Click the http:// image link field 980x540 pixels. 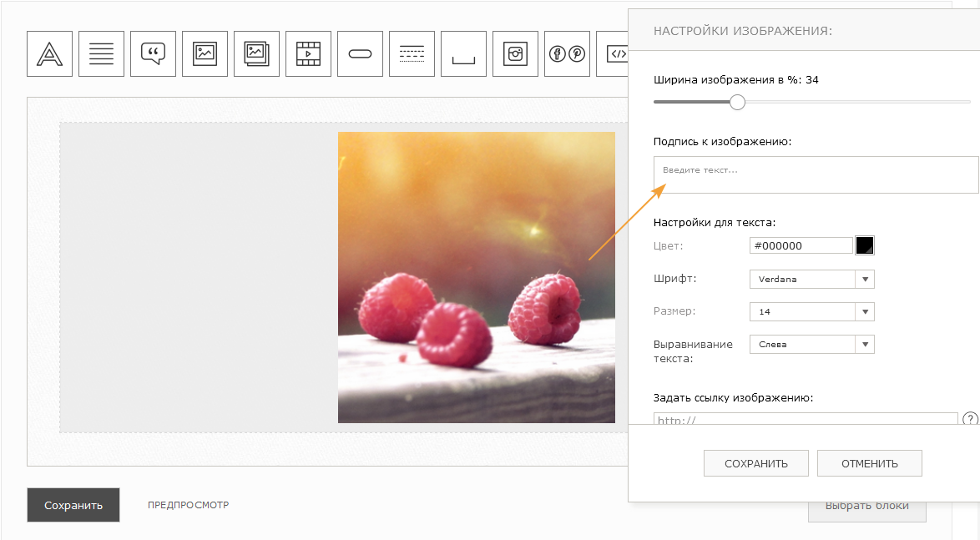806,419
